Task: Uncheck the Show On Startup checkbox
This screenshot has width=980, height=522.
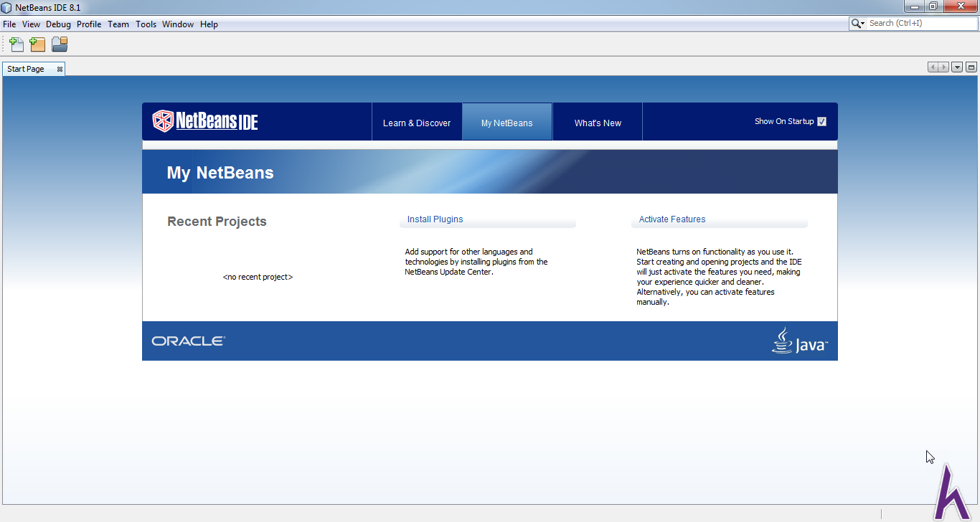Action: (821, 121)
